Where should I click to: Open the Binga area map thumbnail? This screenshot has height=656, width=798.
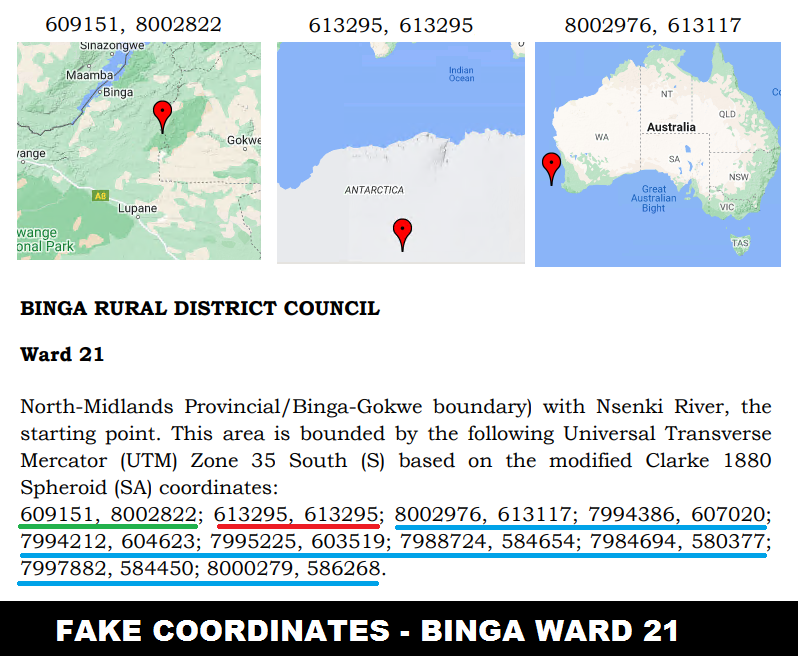point(139,151)
